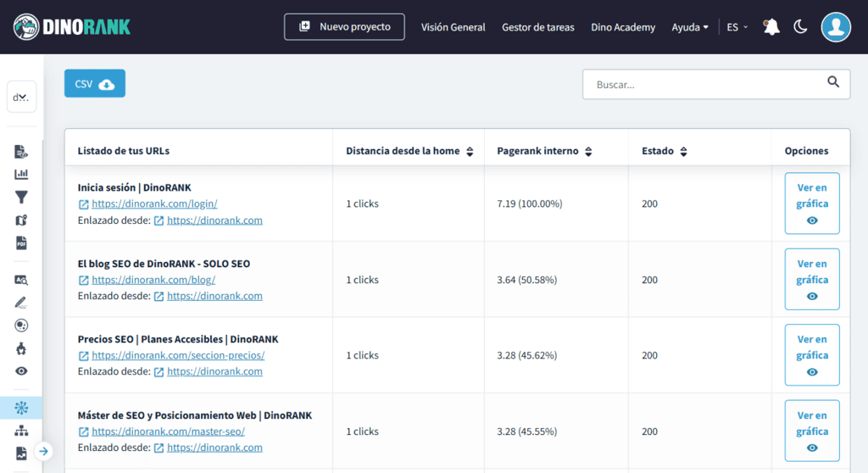Click the notifications bell icon
Screen dimensions: 868x473
[x=771, y=27]
